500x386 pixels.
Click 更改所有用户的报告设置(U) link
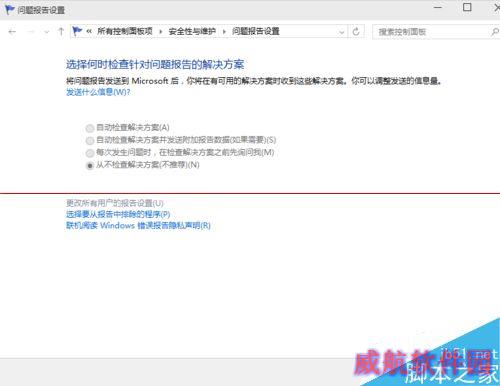(x=115, y=203)
